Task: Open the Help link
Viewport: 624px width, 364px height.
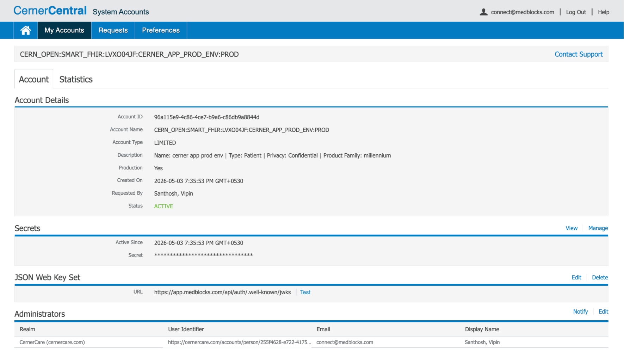Action: (x=604, y=12)
